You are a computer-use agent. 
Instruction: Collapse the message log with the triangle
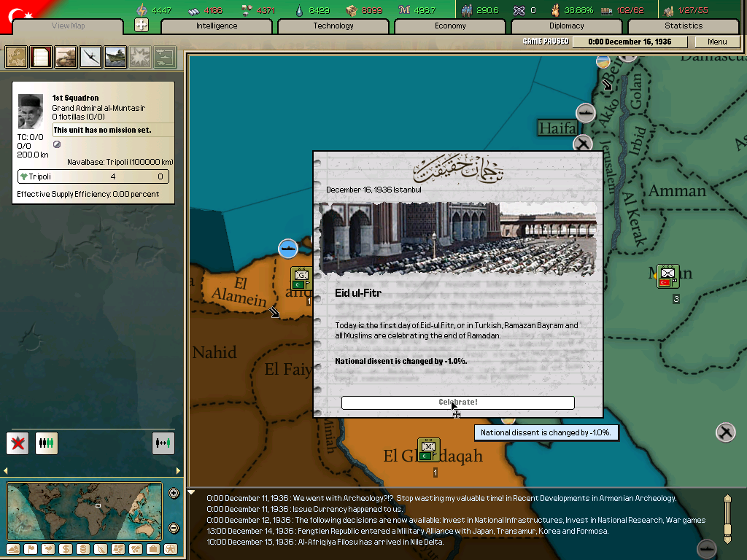tap(192, 493)
